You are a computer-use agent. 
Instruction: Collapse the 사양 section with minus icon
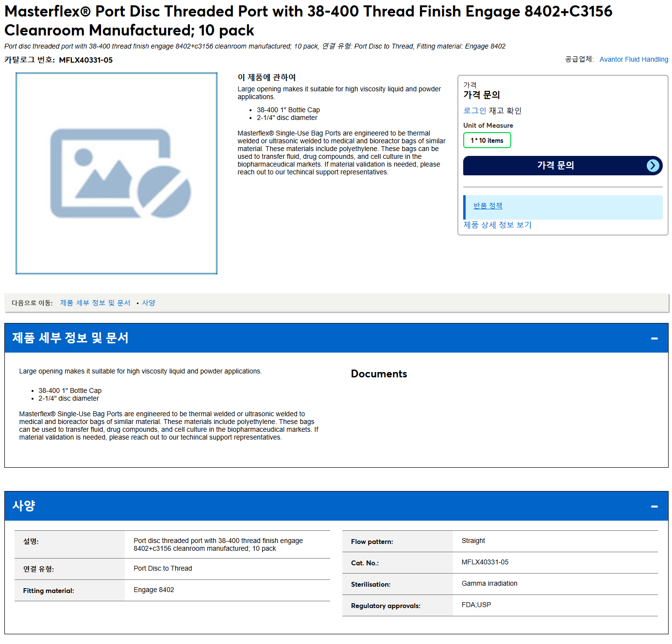pyautogui.click(x=654, y=506)
